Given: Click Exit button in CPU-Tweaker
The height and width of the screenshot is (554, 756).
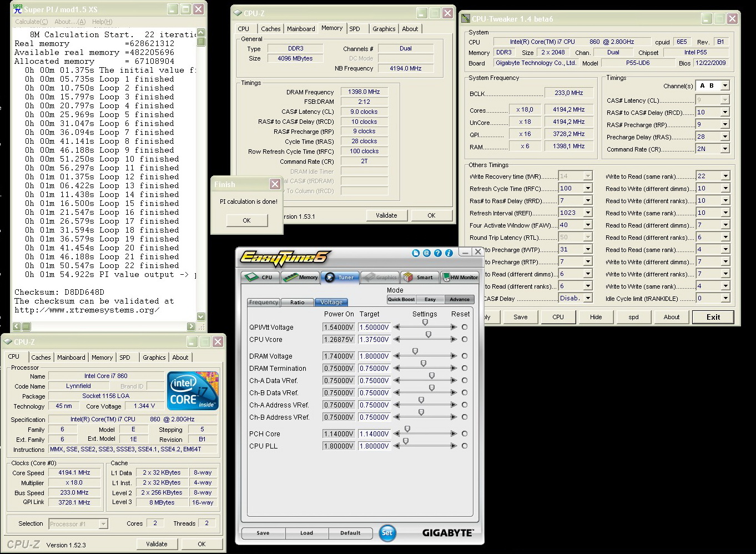Looking at the screenshot, I should click(x=713, y=317).
